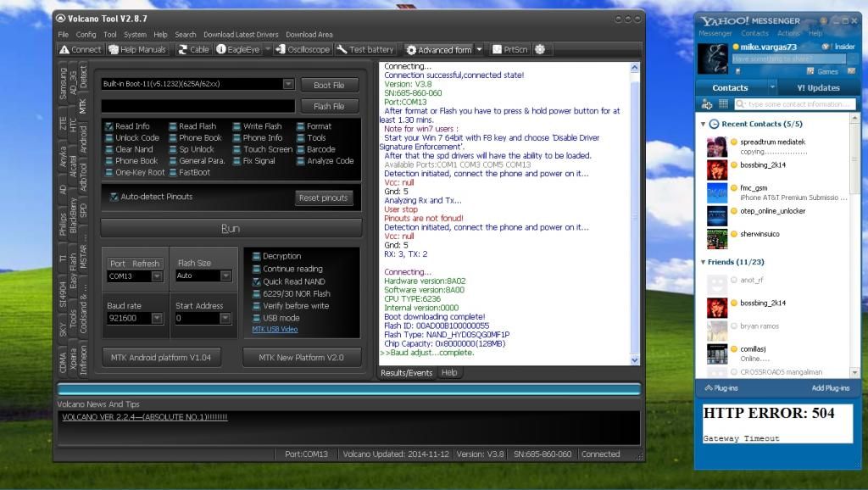Expand the EagleEye dropdown arrow
The image size is (868, 490).
point(267,49)
